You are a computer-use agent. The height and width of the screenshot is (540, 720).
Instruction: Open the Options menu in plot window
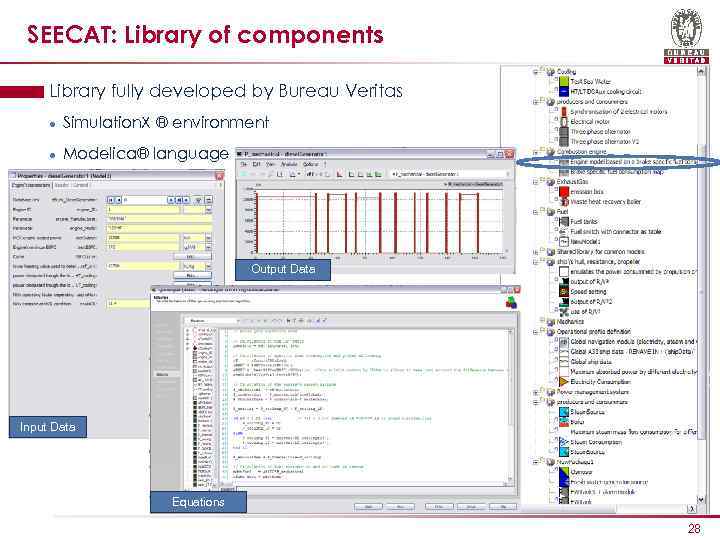(x=310, y=164)
